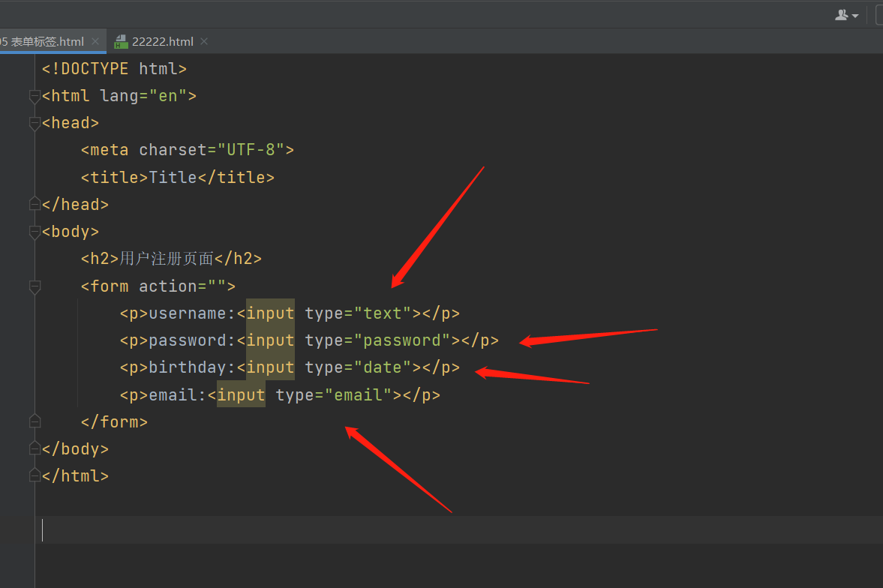Collapse the html lang="en" fold marker
883x588 pixels.
[35, 96]
